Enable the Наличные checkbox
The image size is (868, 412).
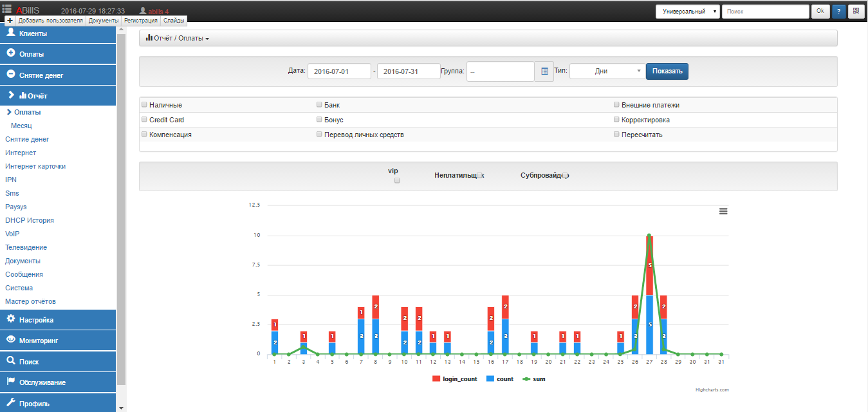[x=144, y=104]
